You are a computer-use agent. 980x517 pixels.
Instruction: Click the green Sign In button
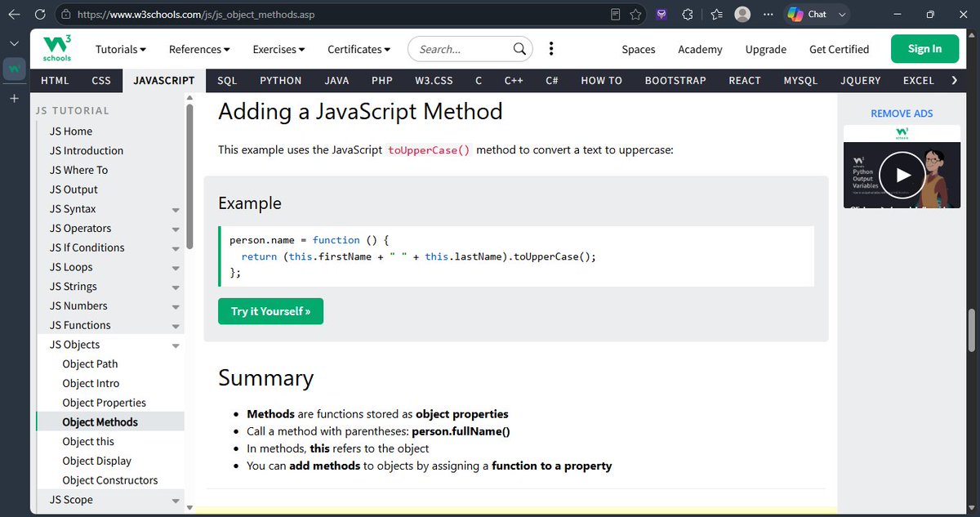point(924,49)
